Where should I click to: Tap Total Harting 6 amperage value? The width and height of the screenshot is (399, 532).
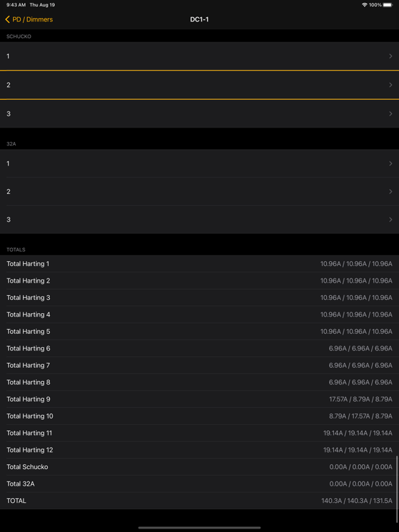[360, 348]
